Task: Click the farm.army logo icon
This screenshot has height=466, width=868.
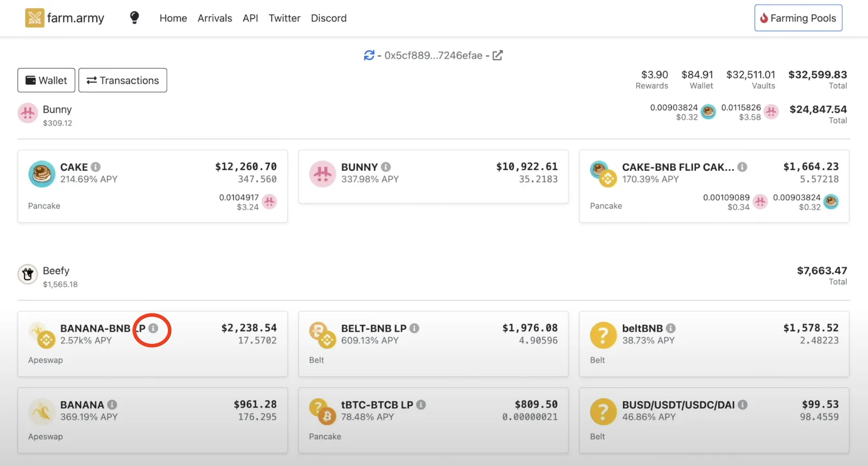Action: point(34,18)
